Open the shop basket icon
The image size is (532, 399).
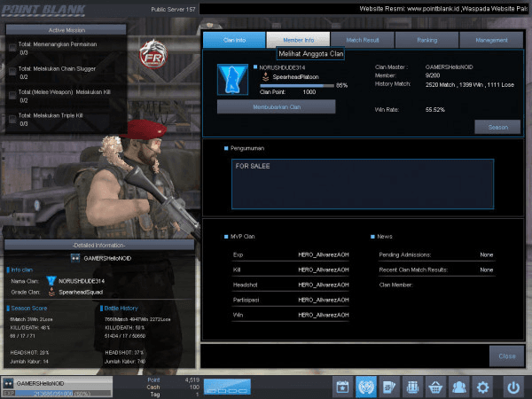click(435, 387)
